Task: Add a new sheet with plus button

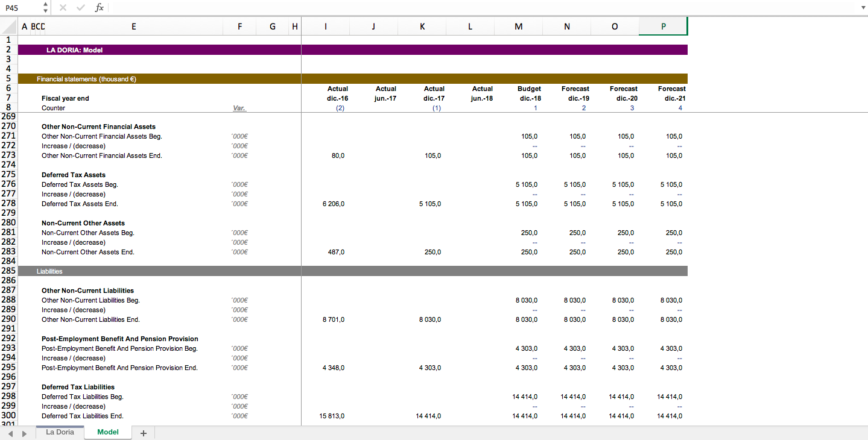Action: tap(144, 433)
